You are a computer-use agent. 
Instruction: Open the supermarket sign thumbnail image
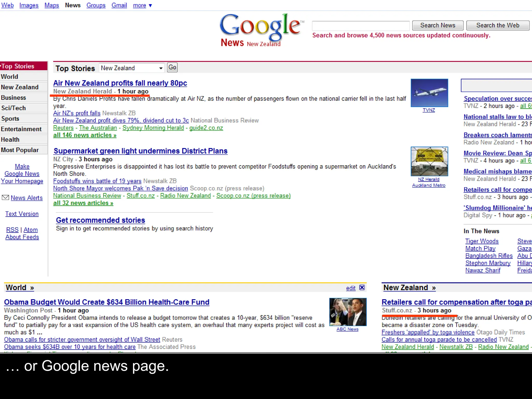coord(429,161)
